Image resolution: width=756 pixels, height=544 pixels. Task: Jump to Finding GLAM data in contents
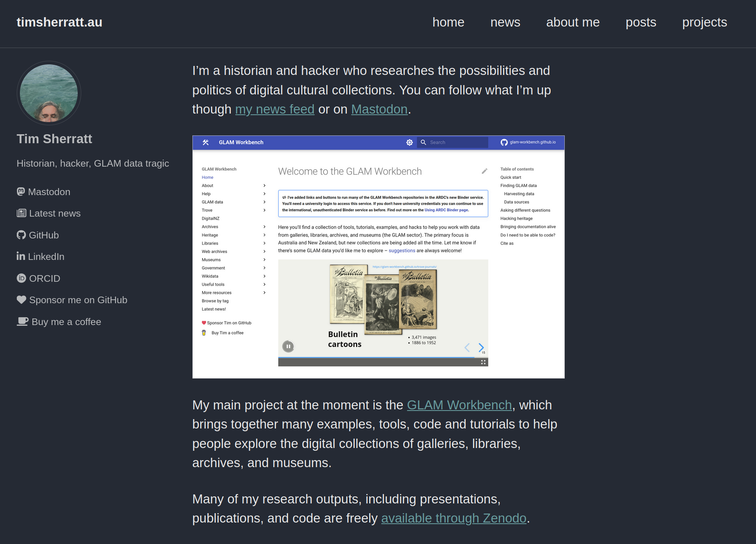click(x=518, y=186)
